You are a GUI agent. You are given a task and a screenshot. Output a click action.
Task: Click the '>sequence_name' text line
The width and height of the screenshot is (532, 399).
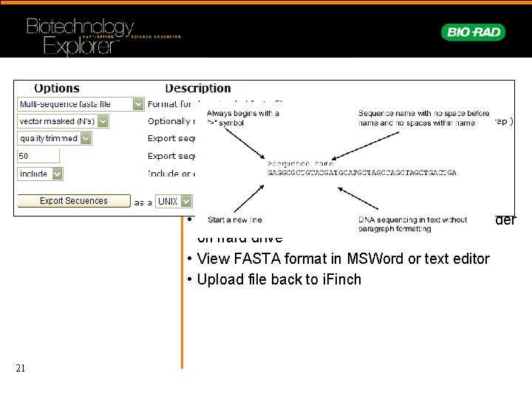pyautogui.click(x=300, y=163)
